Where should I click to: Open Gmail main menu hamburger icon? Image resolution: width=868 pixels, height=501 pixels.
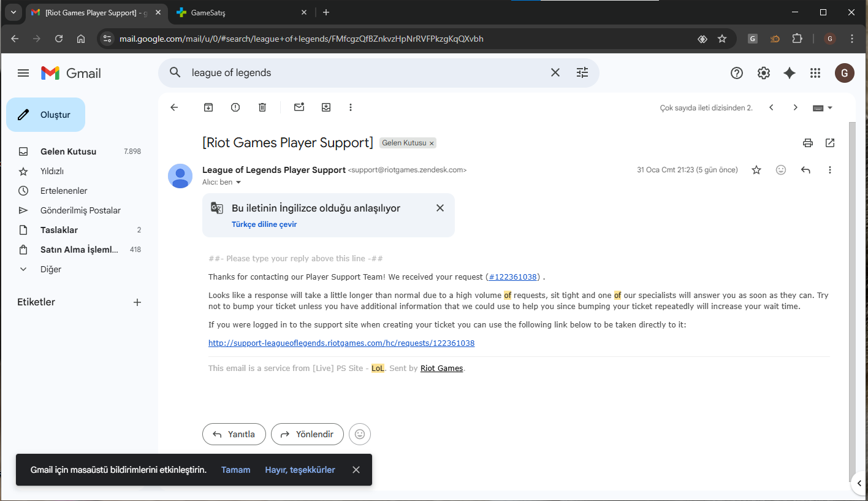pyautogui.click(x=23, y=73)
